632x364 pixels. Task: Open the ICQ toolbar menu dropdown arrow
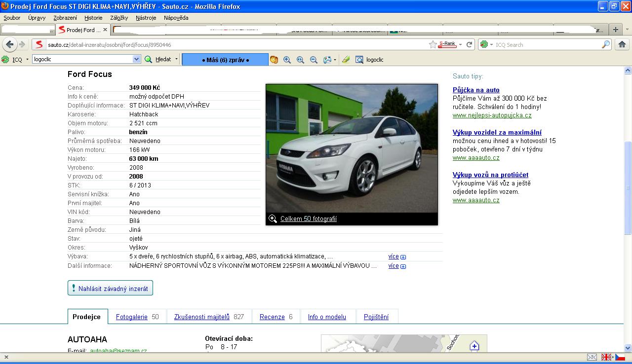click(26, 60)
